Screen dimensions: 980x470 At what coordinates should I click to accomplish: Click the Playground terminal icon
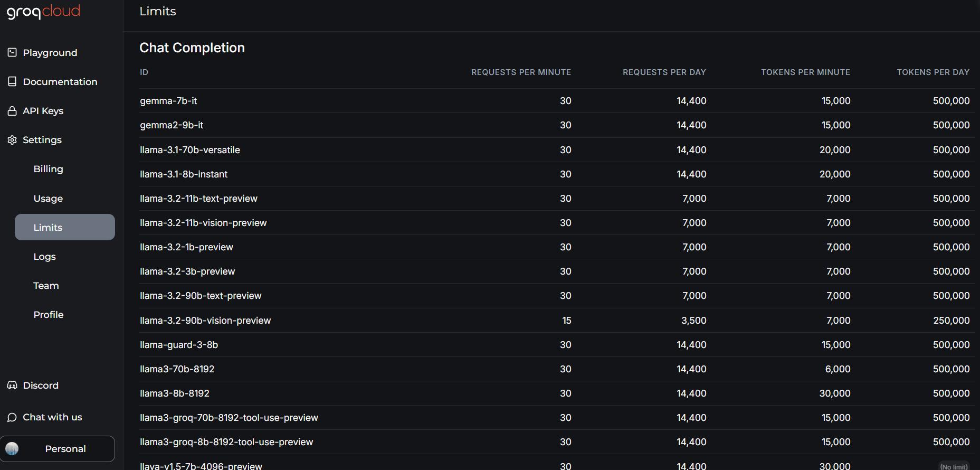[12, 52]
